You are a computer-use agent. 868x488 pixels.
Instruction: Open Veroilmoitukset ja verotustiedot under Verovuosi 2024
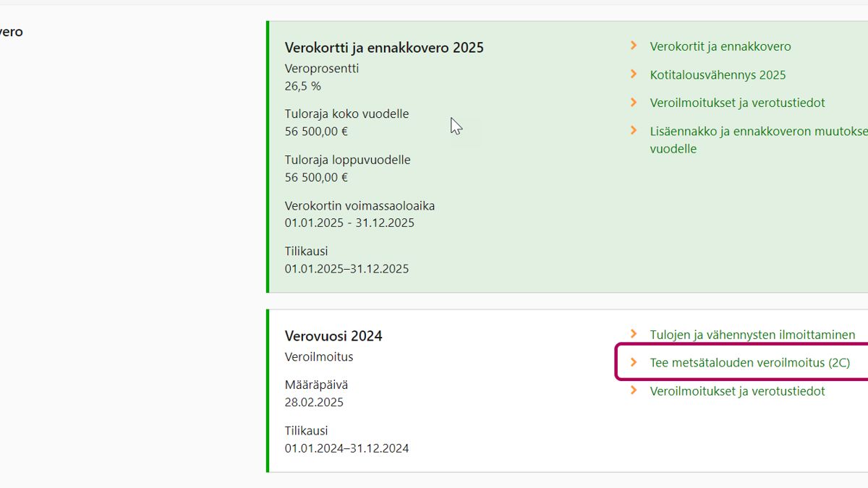(x=737, y=391)
